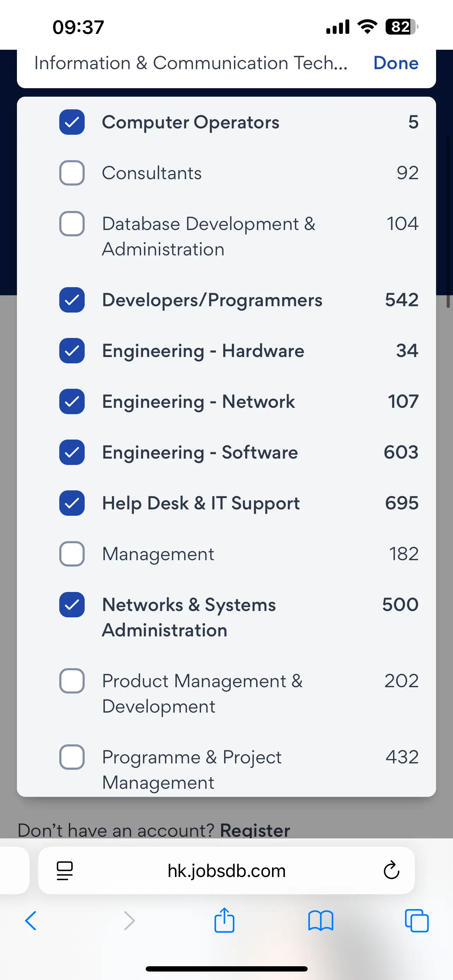
Task: Uncheck the Developers/Programmers checkbox
Action: click(72, 300)
